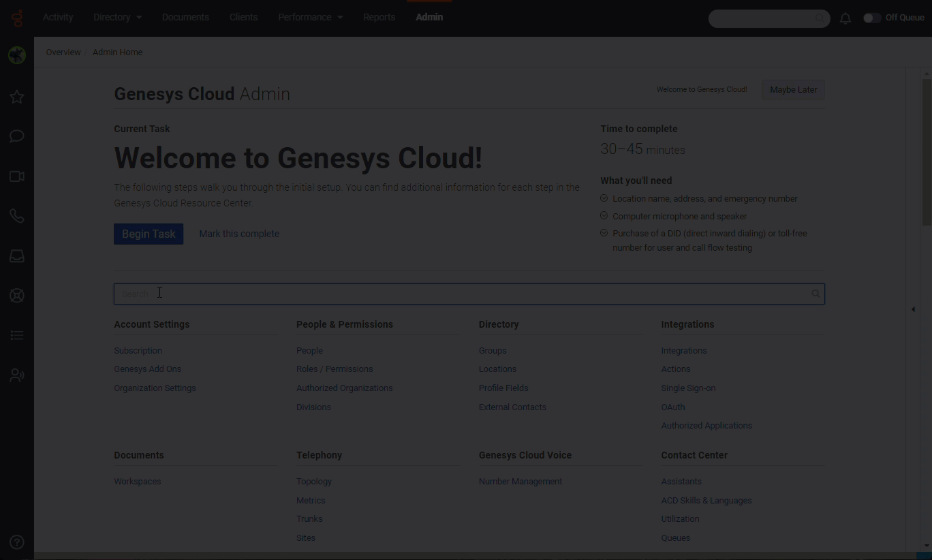This screenshot has width=932, height=560.
Task: Open the Topology link
Action: (x=314, y=482)
